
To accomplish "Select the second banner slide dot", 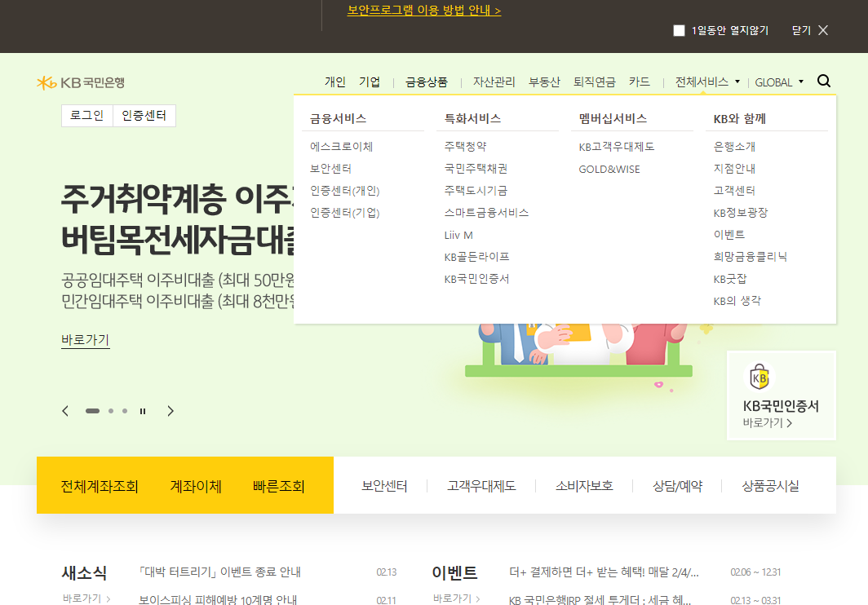I will point(111,411).
